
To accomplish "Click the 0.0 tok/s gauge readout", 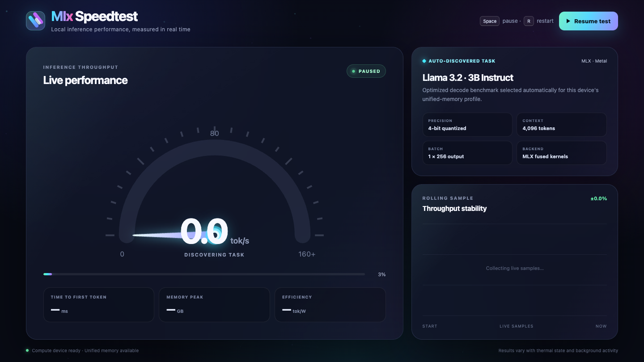I will [215, 232].
